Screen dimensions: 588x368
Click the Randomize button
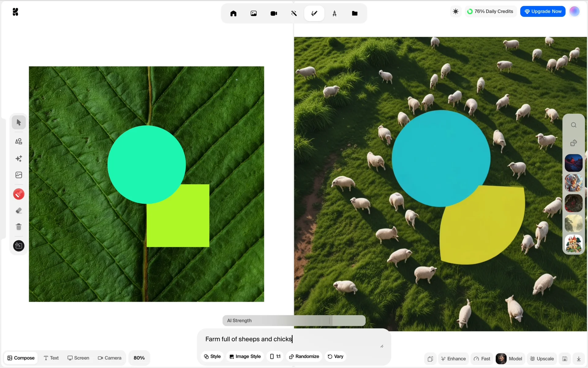tap(304, 356)
